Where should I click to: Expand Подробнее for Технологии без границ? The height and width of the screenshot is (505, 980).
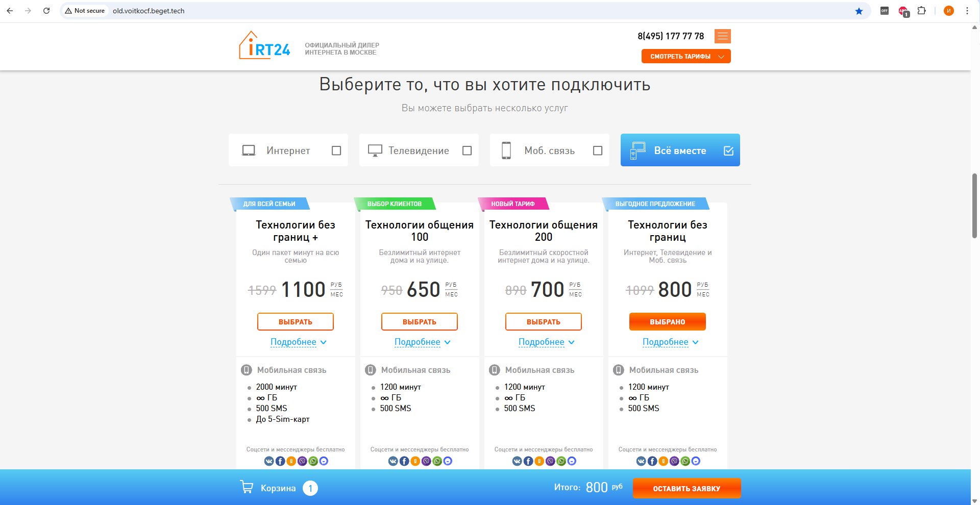pos(670,342)
